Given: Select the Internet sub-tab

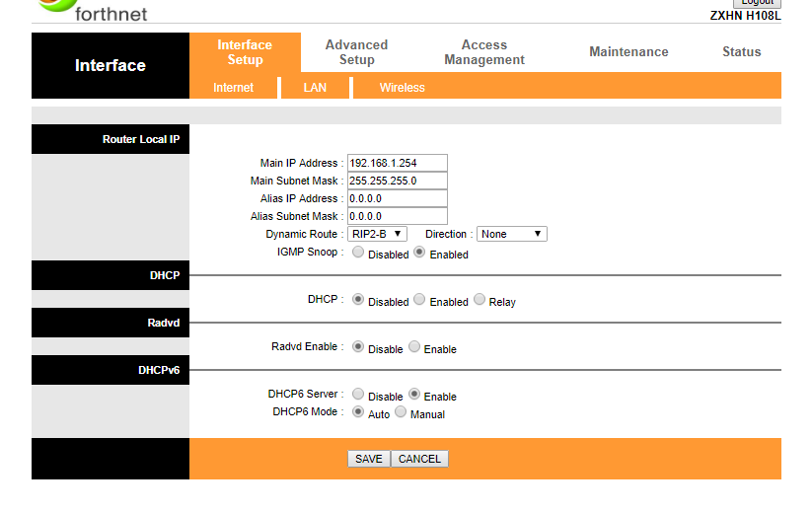Looking at the screenshot, I should tap(233, 88).
